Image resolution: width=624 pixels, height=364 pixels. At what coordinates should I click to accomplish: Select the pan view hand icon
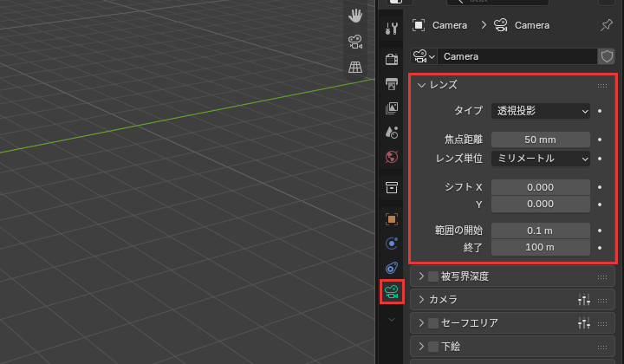pos(355,16)
